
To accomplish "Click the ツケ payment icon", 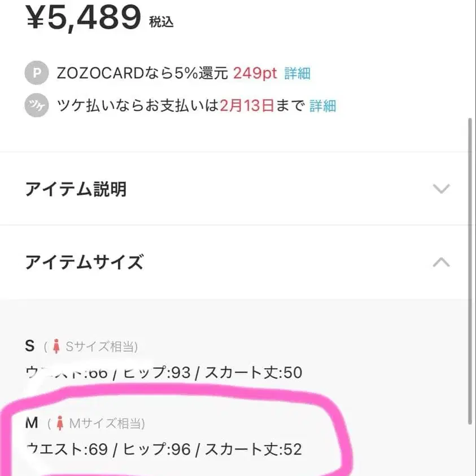I will point(36,106).
